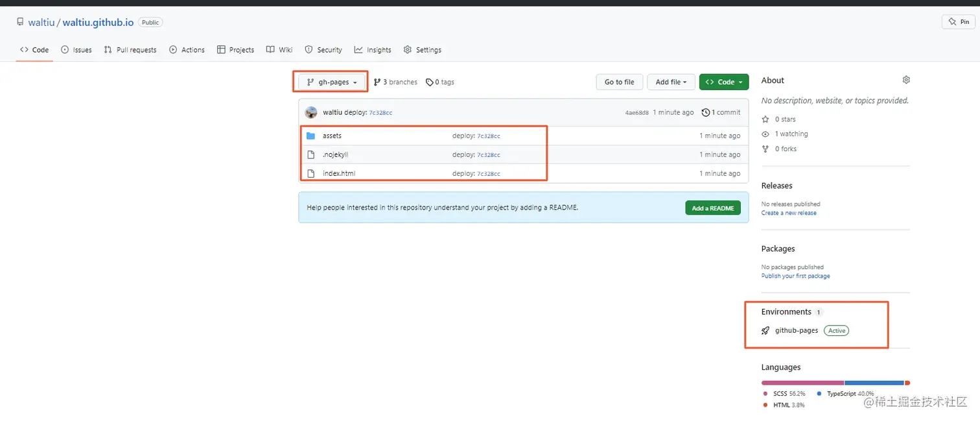The image size is (980, 421).
Task: View the 3 branches link
Action: pyautogui.click(x=395, y=82)
